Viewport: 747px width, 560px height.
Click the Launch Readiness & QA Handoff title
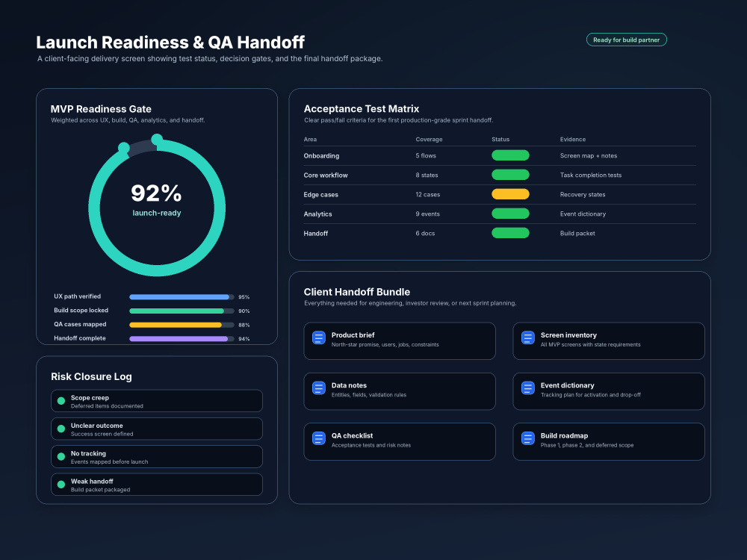point(170,43)
